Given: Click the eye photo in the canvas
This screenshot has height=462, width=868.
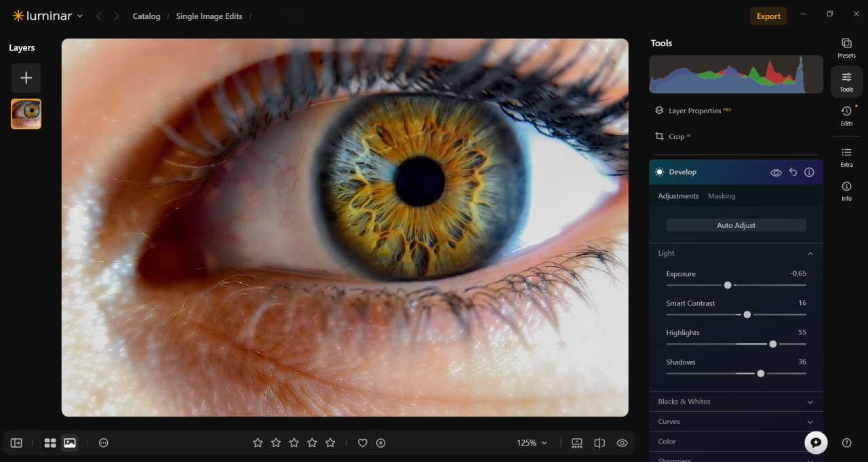Looking at the screenshot, I should click(345, 227).
